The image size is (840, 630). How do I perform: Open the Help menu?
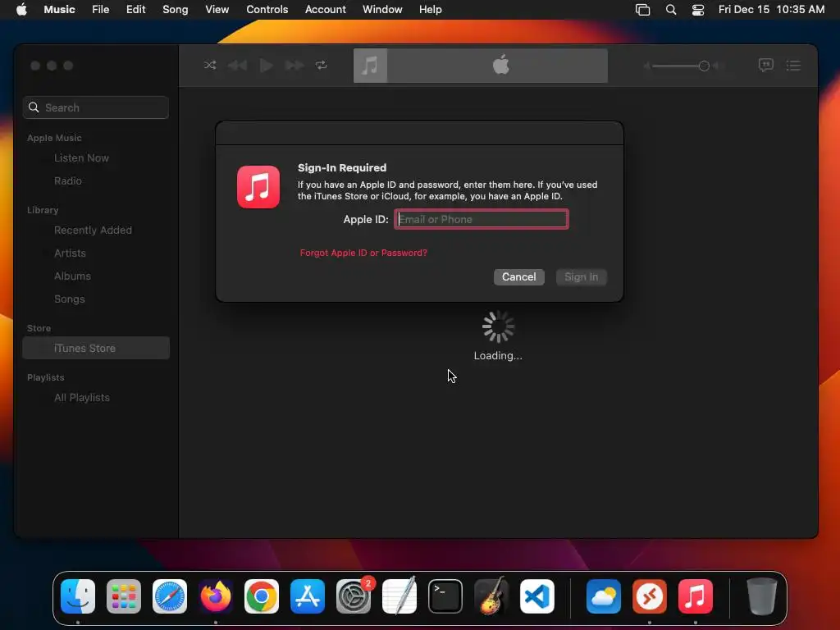[430, 10]
